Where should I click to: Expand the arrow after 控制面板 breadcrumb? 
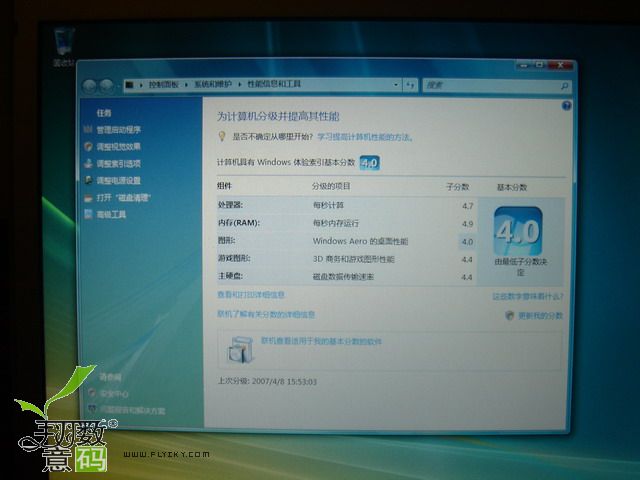pyautogui.click(x=186, y=85)
